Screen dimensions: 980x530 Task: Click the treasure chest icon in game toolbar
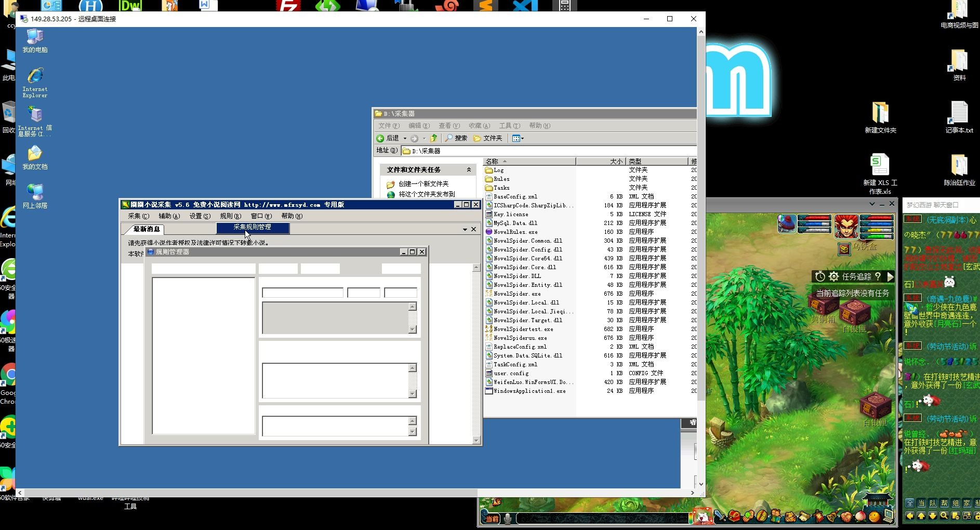[734, 516]
